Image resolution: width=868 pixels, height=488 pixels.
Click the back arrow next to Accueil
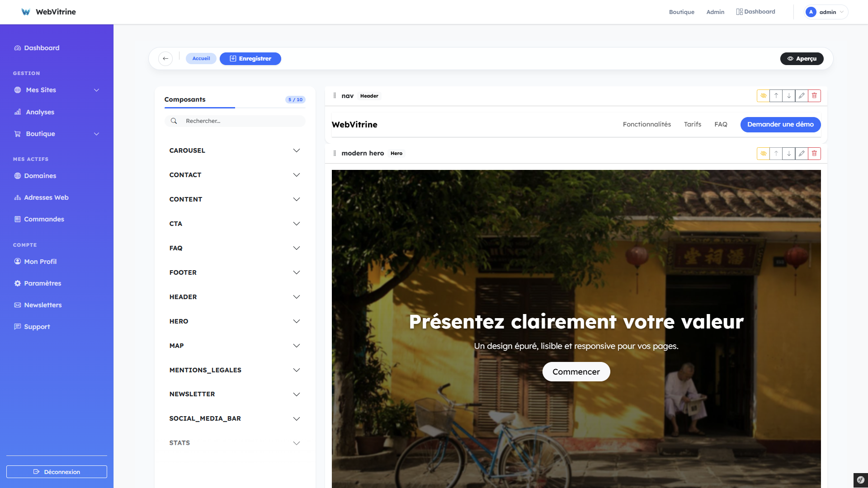click(x=165, y=59)
